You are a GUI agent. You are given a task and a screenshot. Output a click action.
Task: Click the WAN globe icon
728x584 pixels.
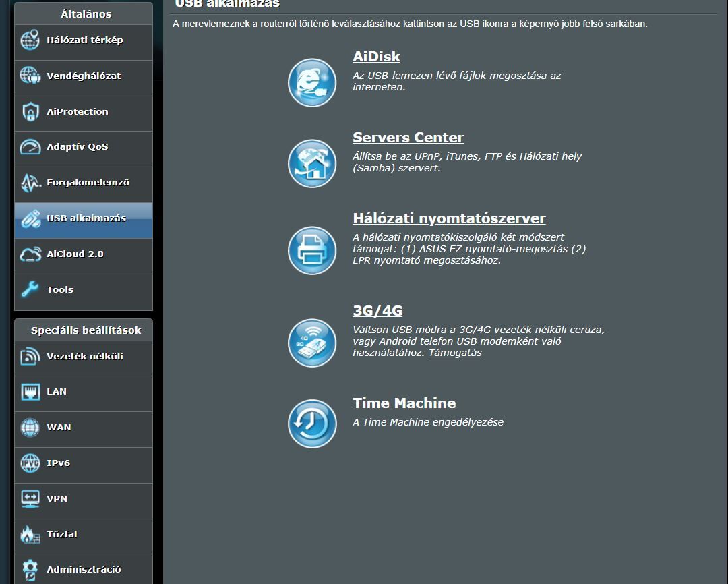click(30, 428)
